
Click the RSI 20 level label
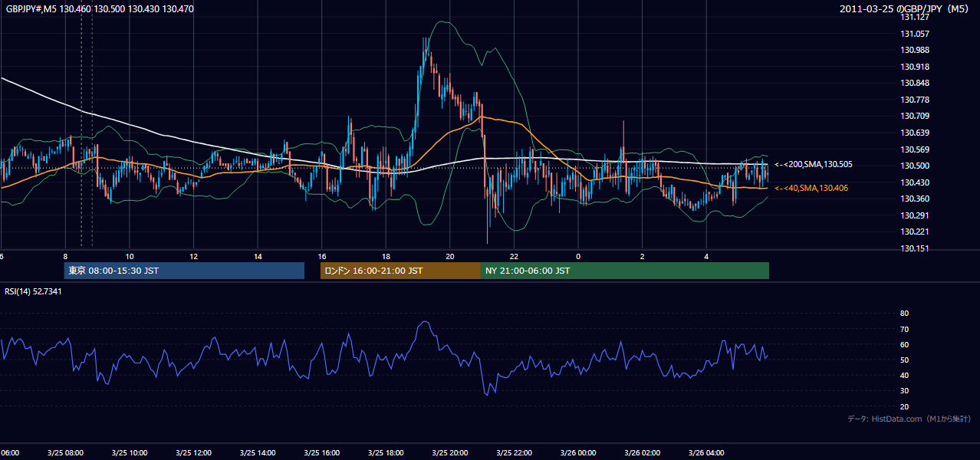coord(904,406)
